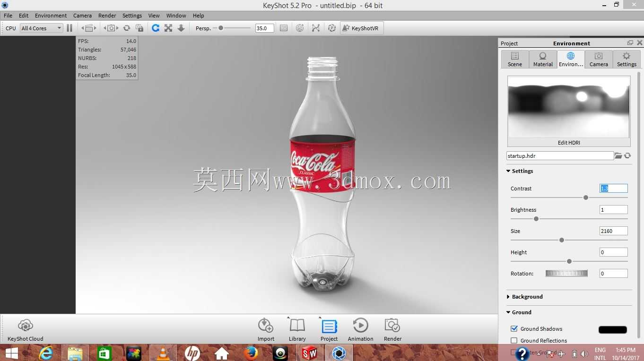Toggle the Project window button
The image size is (644, 361).
pos(329,330)
